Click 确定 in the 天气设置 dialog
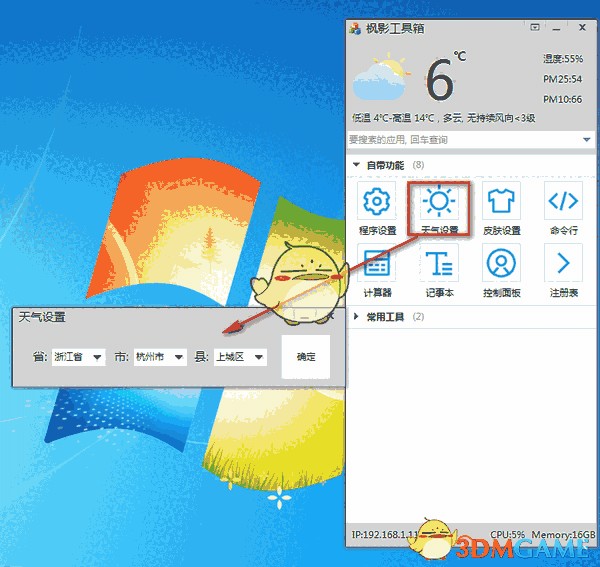The height and width of the screenshot is (567, 600). 306,357
